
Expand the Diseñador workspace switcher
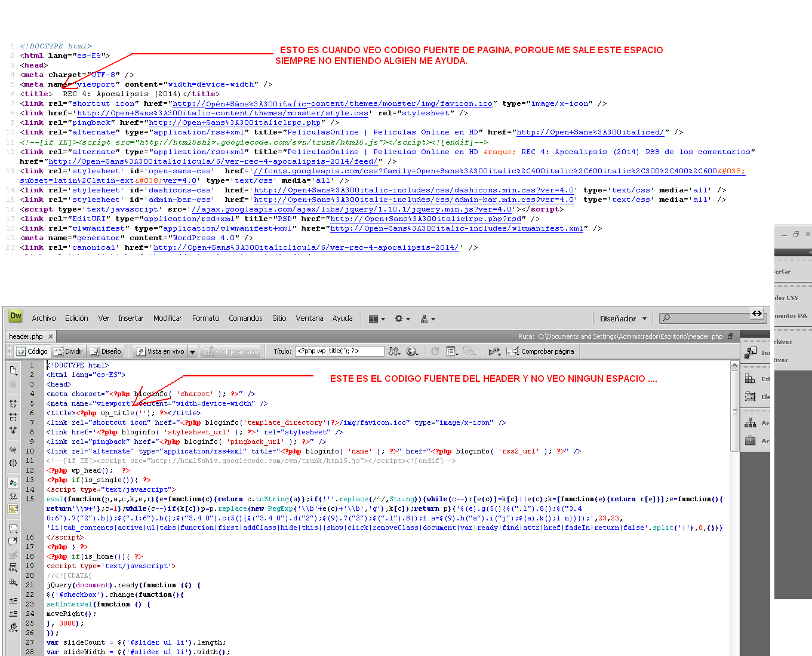coord(623,319)
